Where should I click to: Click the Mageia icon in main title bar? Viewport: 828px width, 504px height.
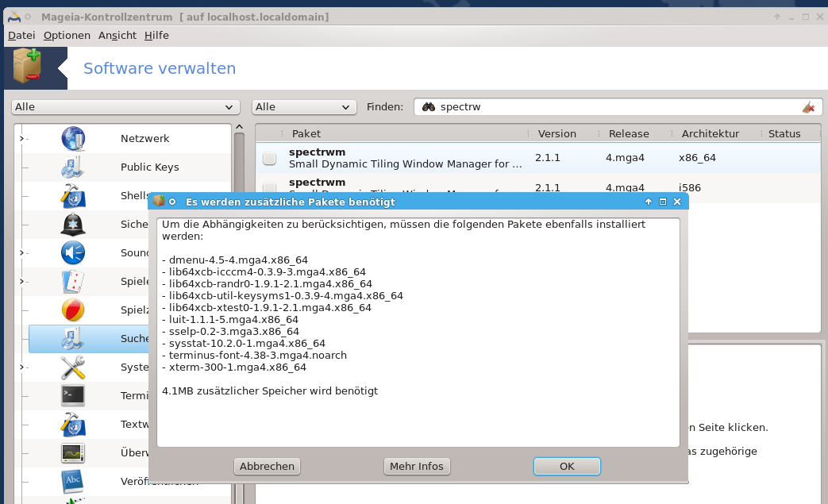(x=14, y=17)
